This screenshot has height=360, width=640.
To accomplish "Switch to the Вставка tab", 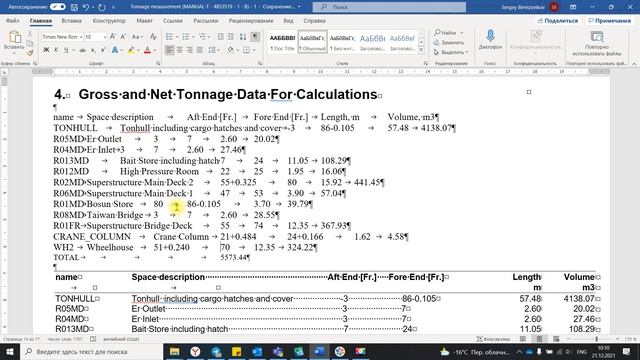I will 71,20.
